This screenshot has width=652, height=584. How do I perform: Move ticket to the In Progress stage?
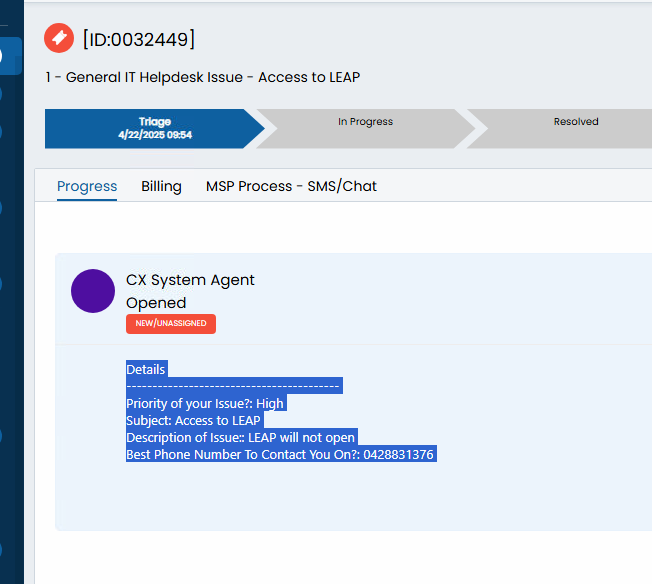(365, 129)
